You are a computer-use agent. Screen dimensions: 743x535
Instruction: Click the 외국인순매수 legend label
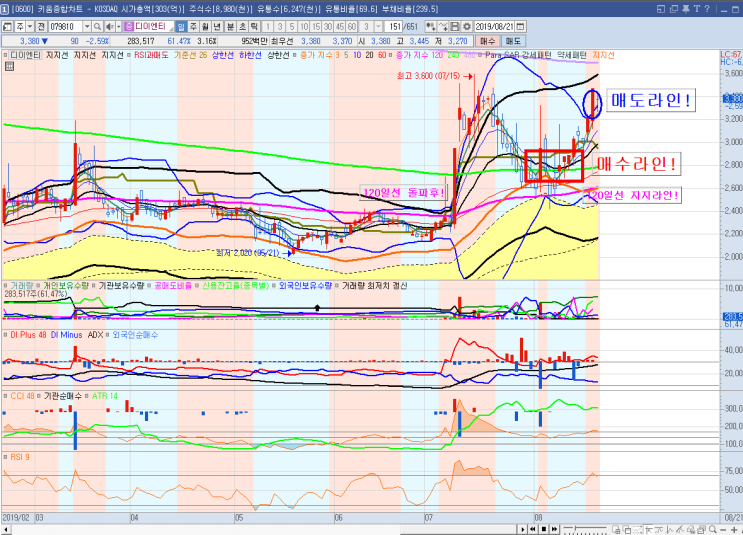(x=135, y=335)
